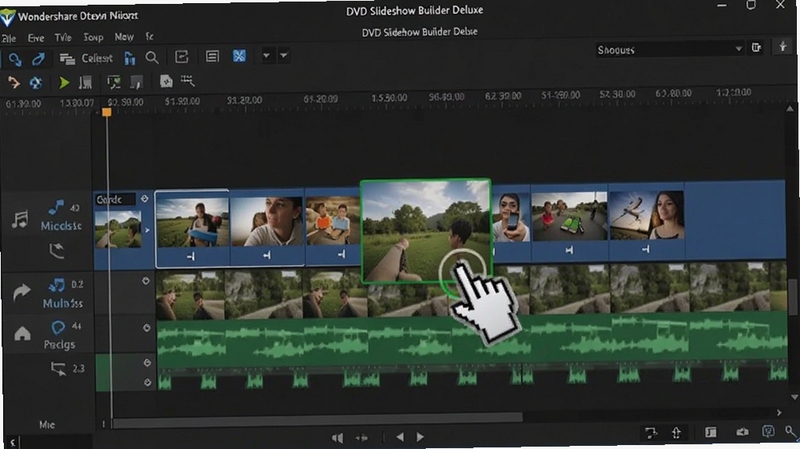The height and width of the screenshot is (449, 800).
Task: Click the stacked layers icon beside Celesrt
Action: [67, 59]
